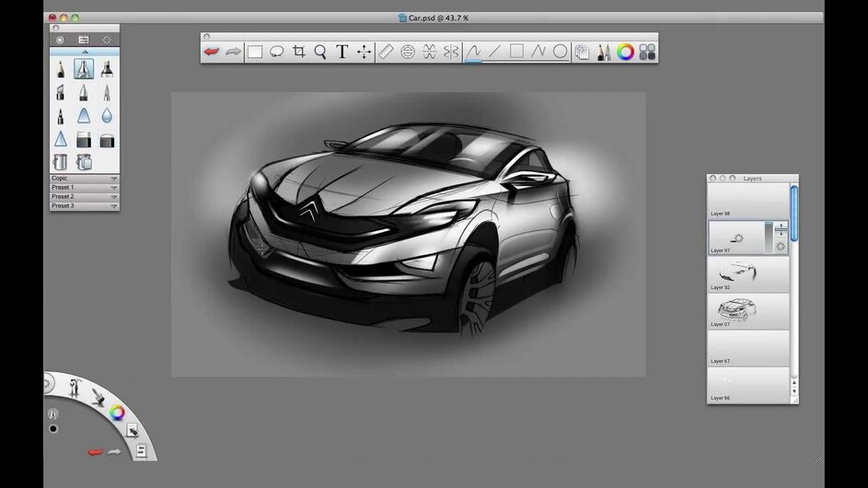868x488 pixels.
Task: Activate the Zoom magnifier tool
Action: point(320,52)
